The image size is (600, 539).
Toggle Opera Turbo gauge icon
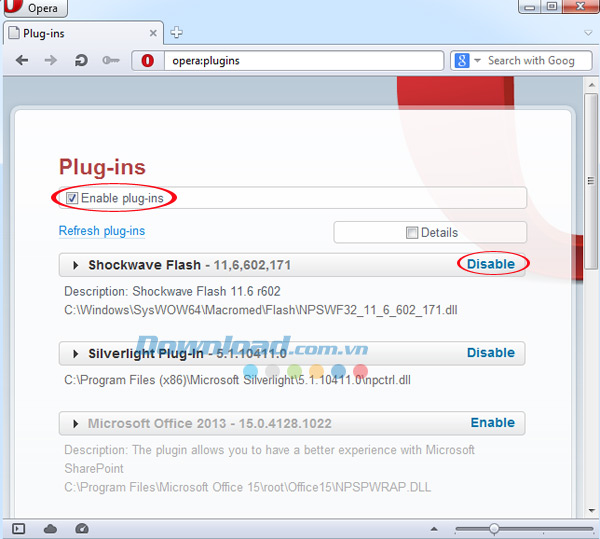[x=82, y=529]
